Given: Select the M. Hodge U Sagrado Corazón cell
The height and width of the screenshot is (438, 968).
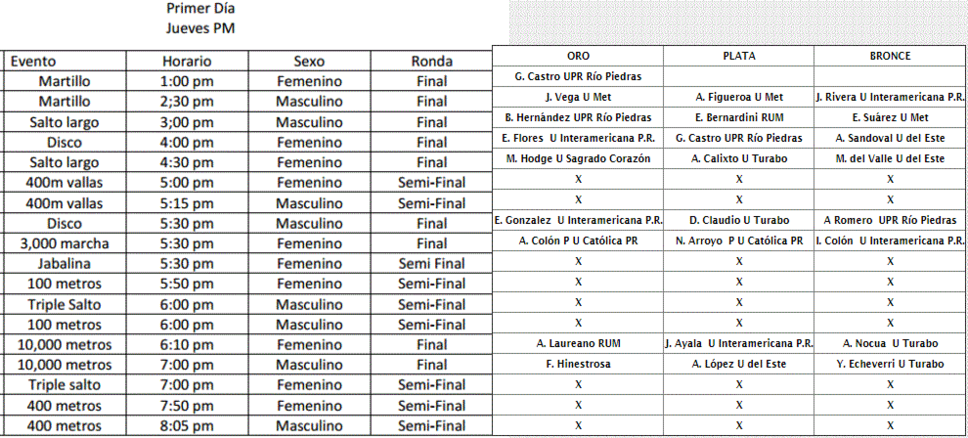Looking at the screenshot, I should (x=578, y=158).
